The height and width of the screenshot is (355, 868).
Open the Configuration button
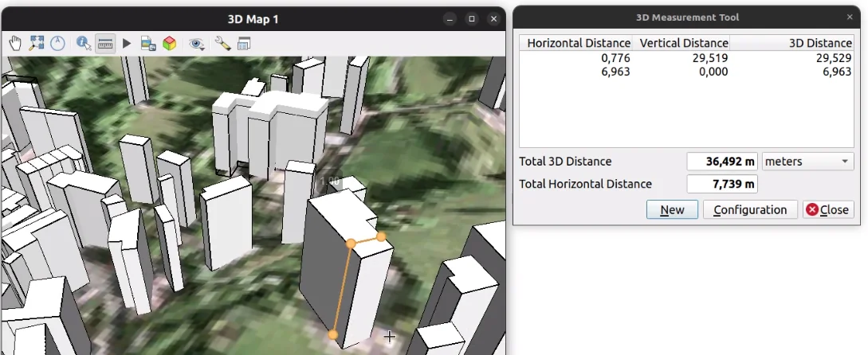click(x=749, y=210)
